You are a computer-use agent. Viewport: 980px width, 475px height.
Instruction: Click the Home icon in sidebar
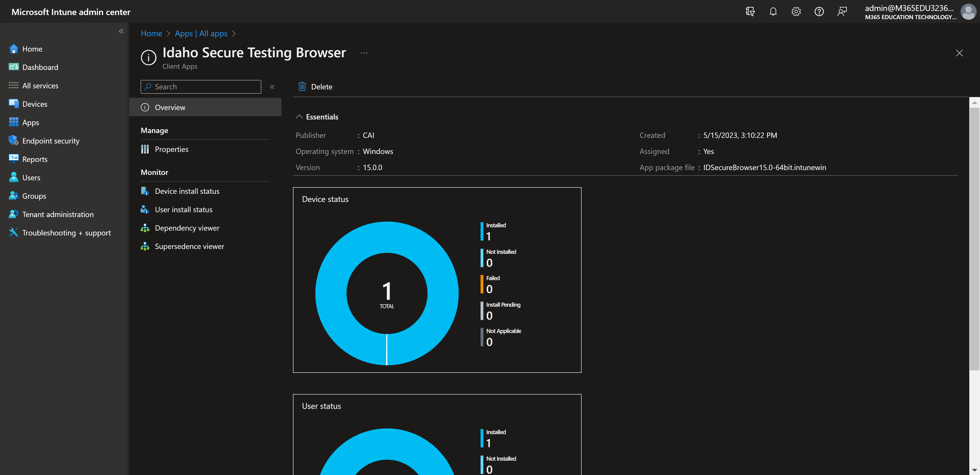(x=14, y=48)
